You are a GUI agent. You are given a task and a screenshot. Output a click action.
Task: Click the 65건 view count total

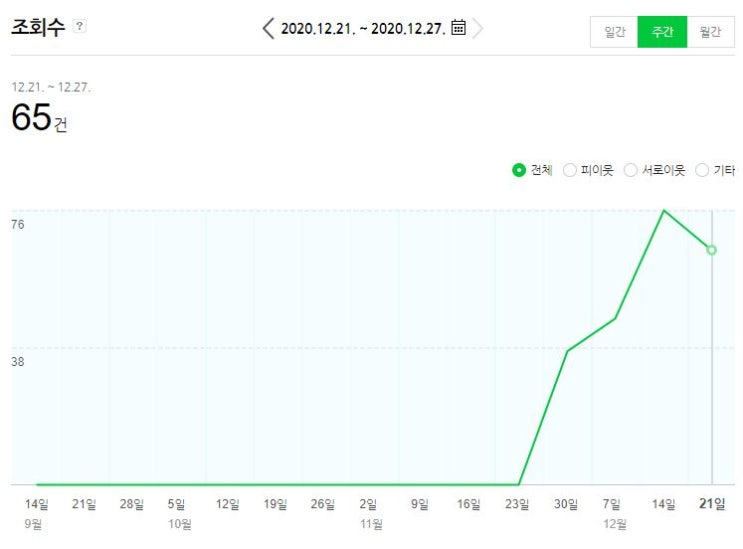(39, 117)
